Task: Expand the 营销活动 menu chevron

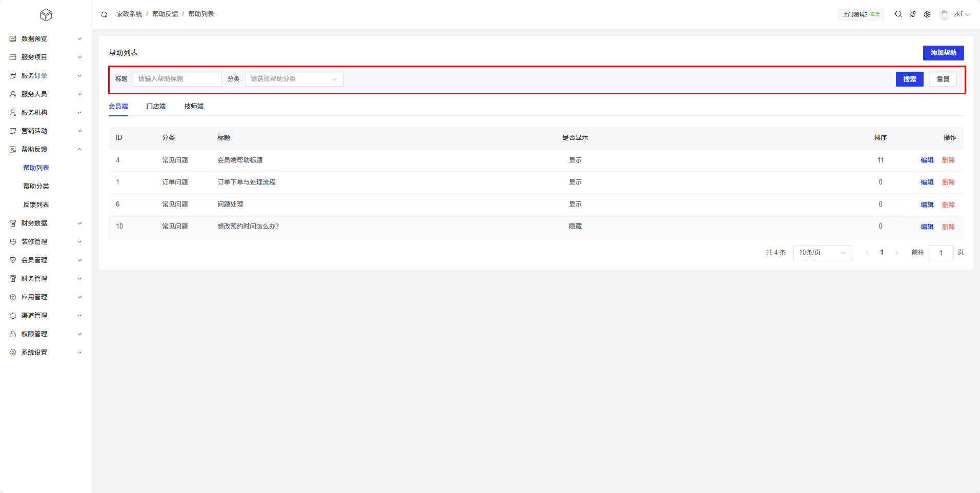Action: [79, 131]
